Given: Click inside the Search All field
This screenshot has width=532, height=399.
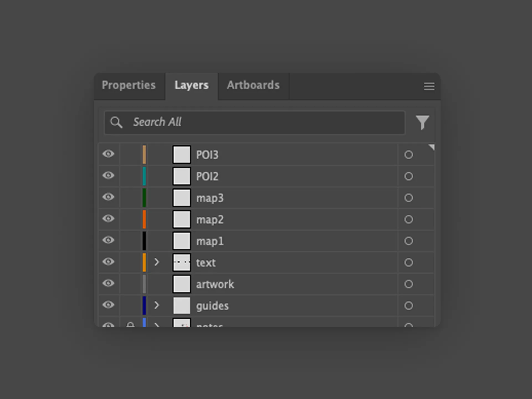Looking at the screenshot, I should tap(249, 122).
